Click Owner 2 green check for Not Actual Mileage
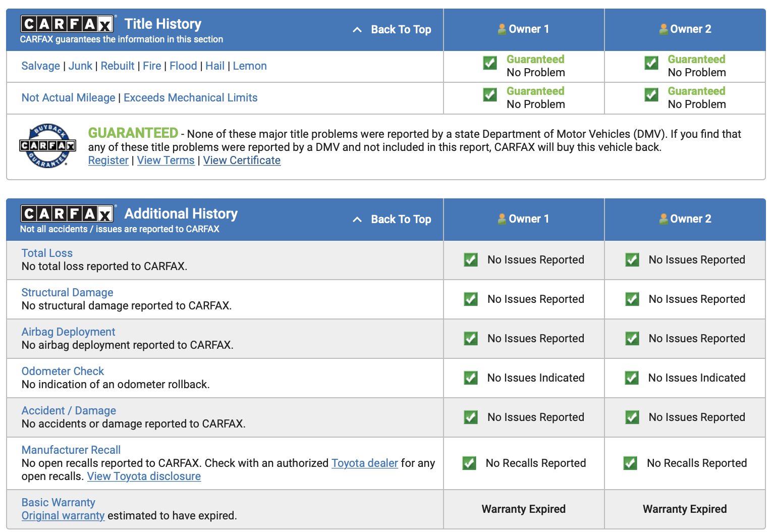The width and height of the screenshot is (772, 532). click(x=651, y=95)
